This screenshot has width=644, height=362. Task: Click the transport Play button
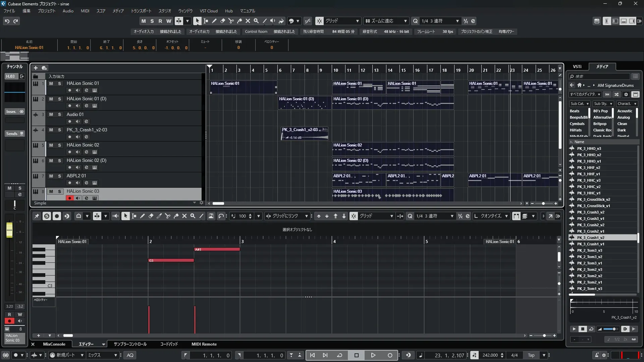tap(373, 355)
